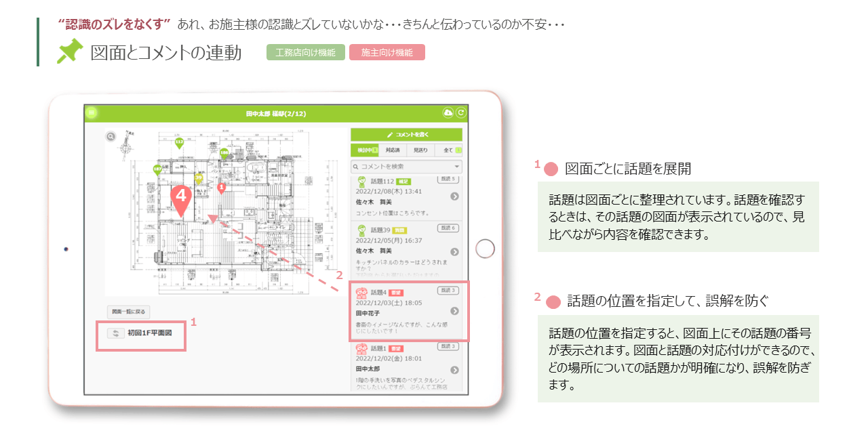Toggle the 施主向け機能 pink tag
This screenshot has width=868, height=439.
[x=387, y=52]
